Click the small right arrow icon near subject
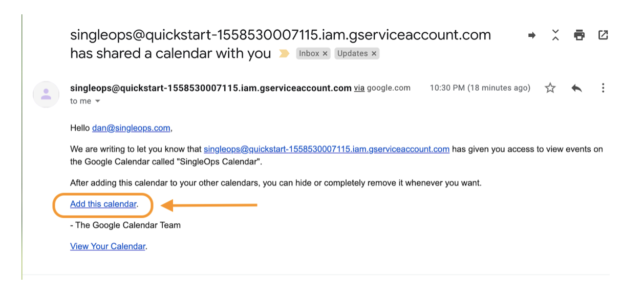The height and width of the screenshot is (292, 644). click(x=532, y=35)
